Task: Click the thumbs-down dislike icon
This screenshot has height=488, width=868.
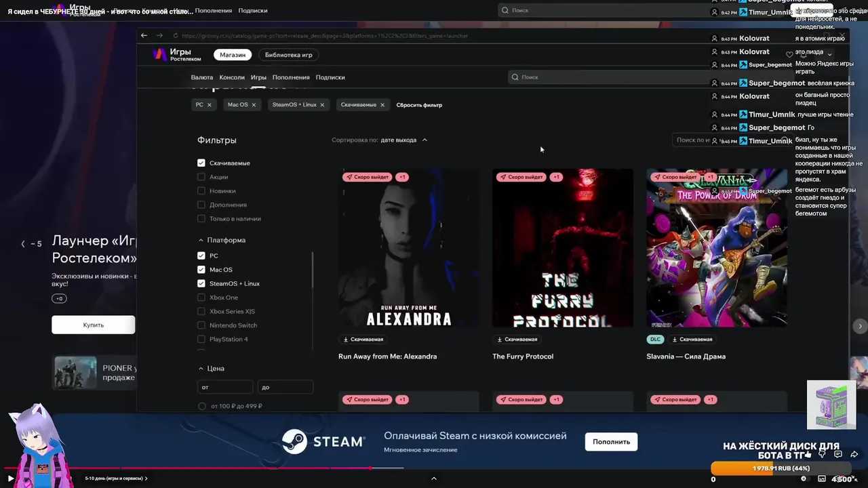Action: tap(823, 454)
